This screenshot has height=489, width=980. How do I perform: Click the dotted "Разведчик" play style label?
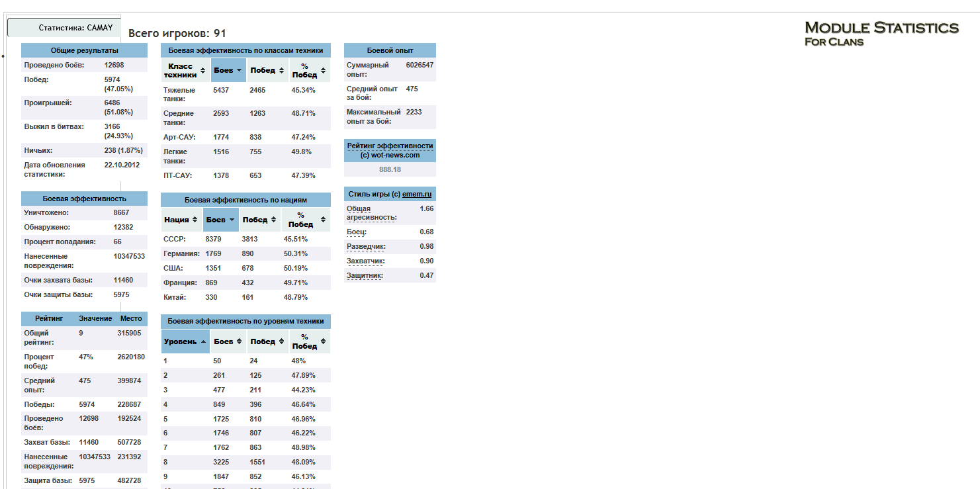coord(366,247)
